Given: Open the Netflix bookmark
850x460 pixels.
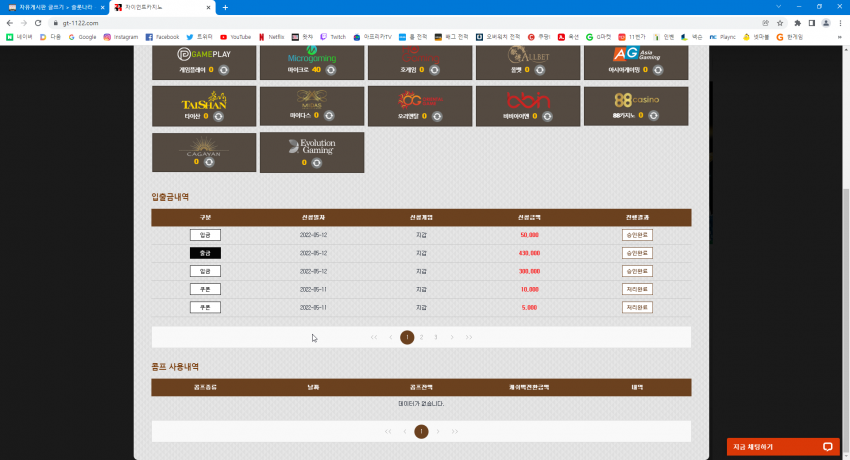Looking at the screenshot, I should [271, 37].
